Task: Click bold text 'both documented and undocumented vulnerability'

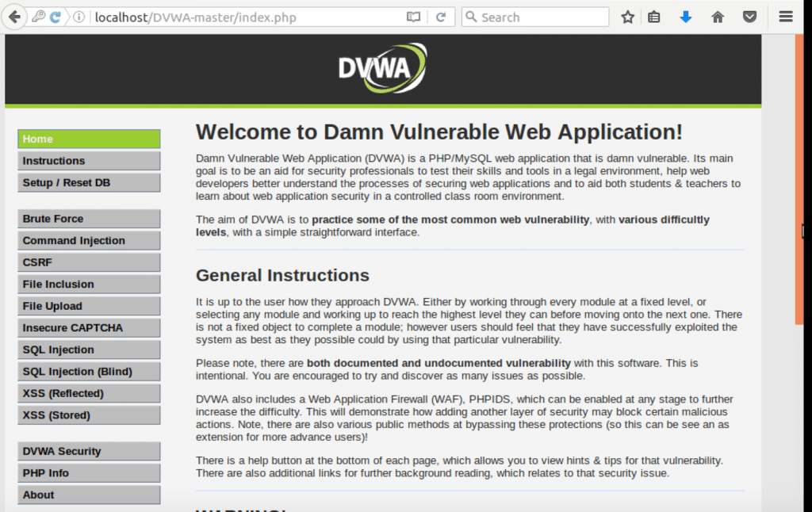Action: [439, 363]
